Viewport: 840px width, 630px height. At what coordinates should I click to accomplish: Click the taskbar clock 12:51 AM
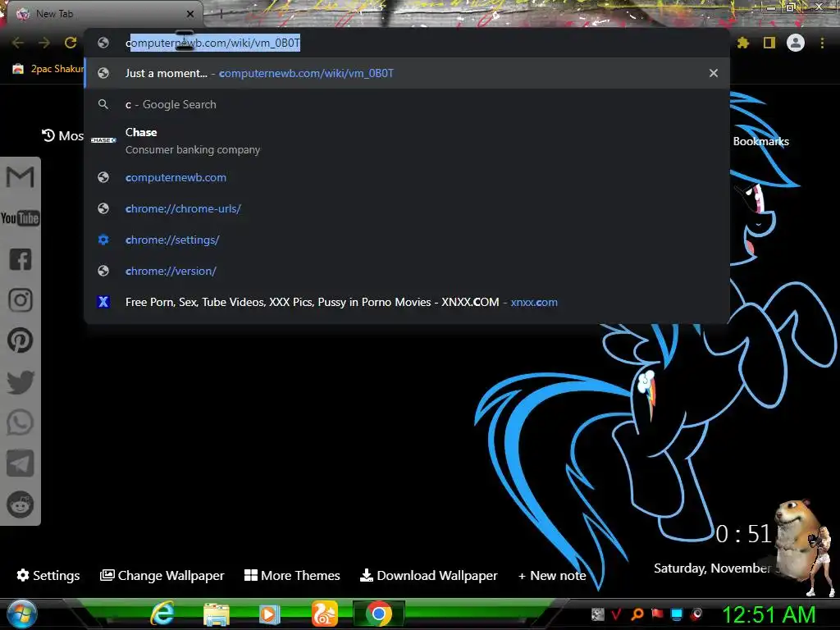(769, 614)
